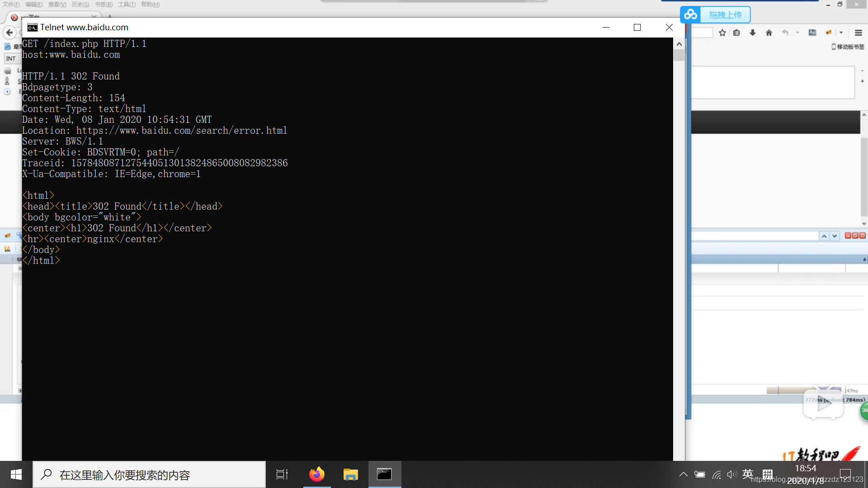Viewport: 868px width, 488px height.
Task: Click the Telnet vertical scrollbar thumb
Action: [679, 55]
